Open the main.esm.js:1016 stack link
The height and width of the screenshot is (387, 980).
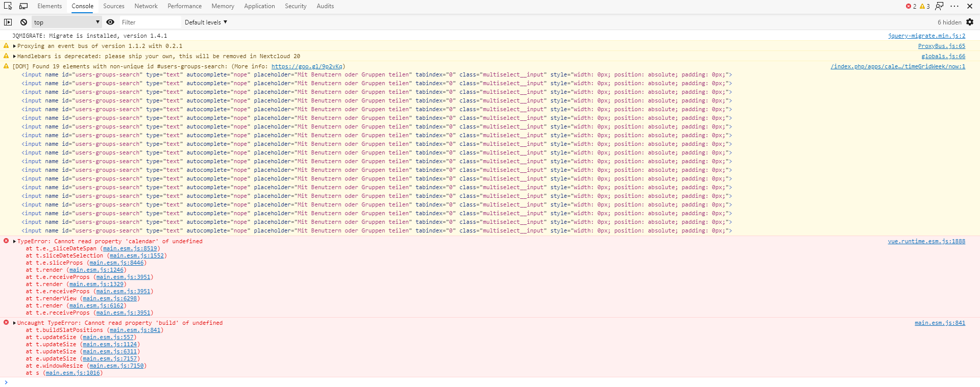pos(73,373)
